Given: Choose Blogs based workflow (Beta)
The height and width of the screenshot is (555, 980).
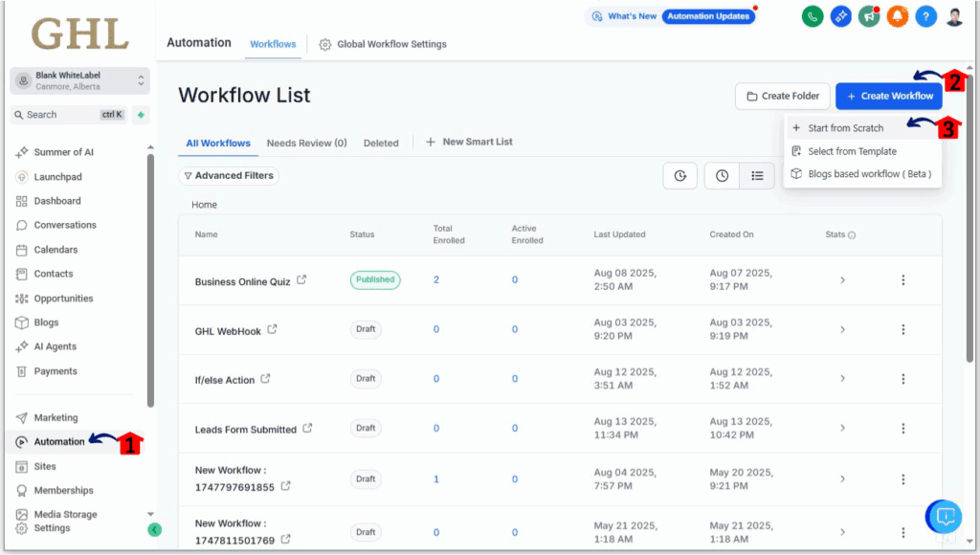Looking at the screenshot, I should pyautogui.click(x=862, y=174).
